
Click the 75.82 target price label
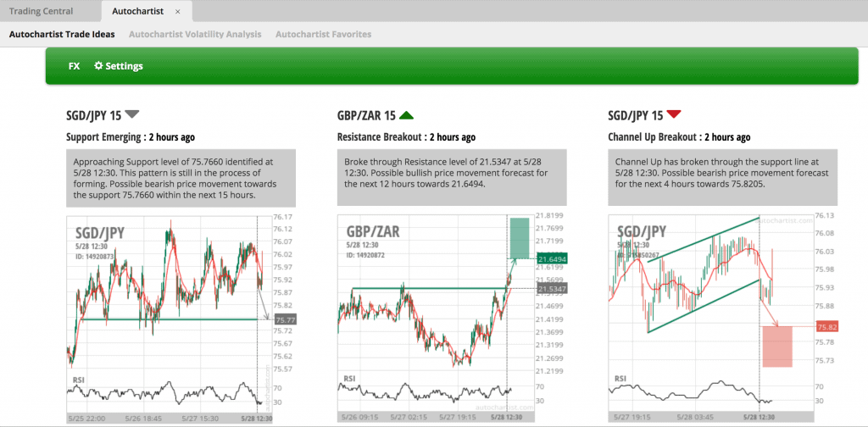826,327
